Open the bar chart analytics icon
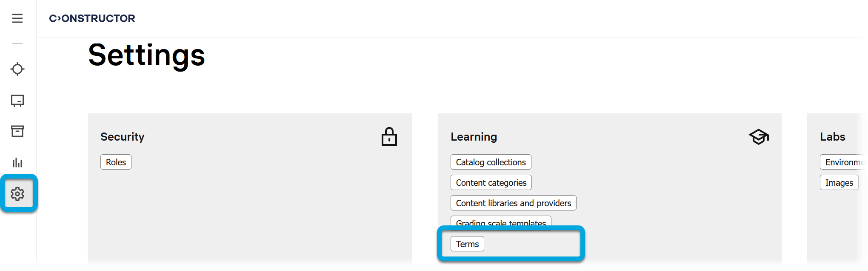The image size is (868, 271). tap(17, 162)
